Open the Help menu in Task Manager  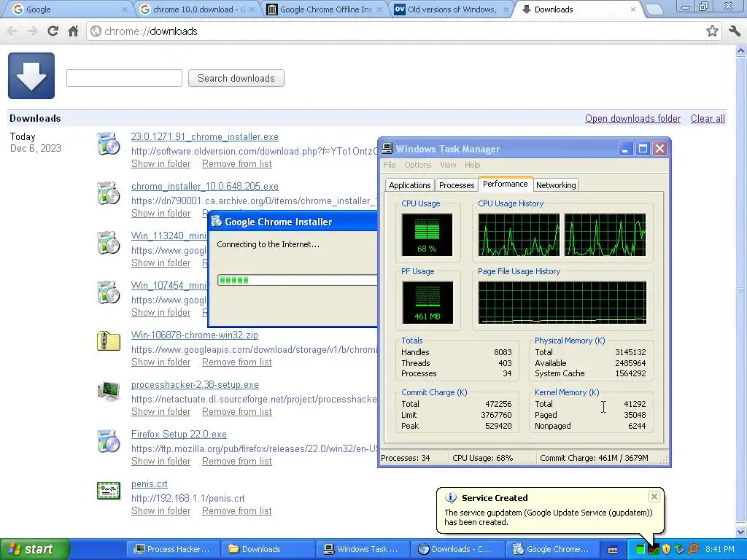(x=472, y=165)
